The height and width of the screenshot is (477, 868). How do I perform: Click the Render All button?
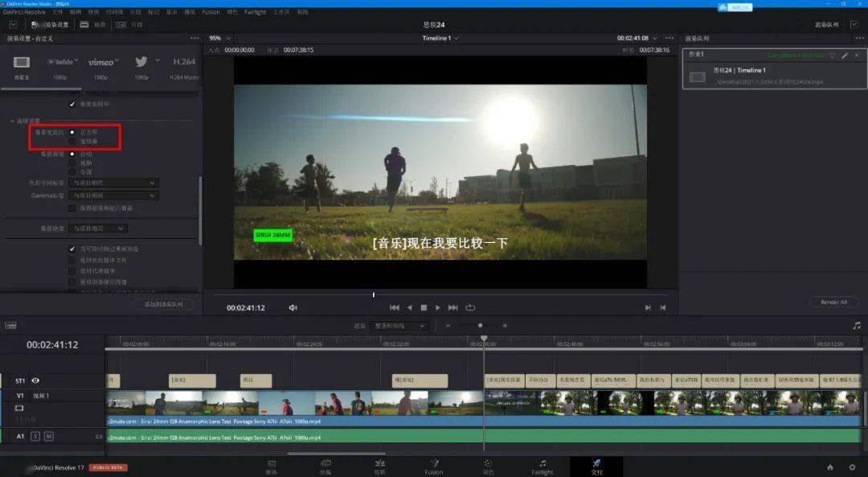(x=833, y=302)
